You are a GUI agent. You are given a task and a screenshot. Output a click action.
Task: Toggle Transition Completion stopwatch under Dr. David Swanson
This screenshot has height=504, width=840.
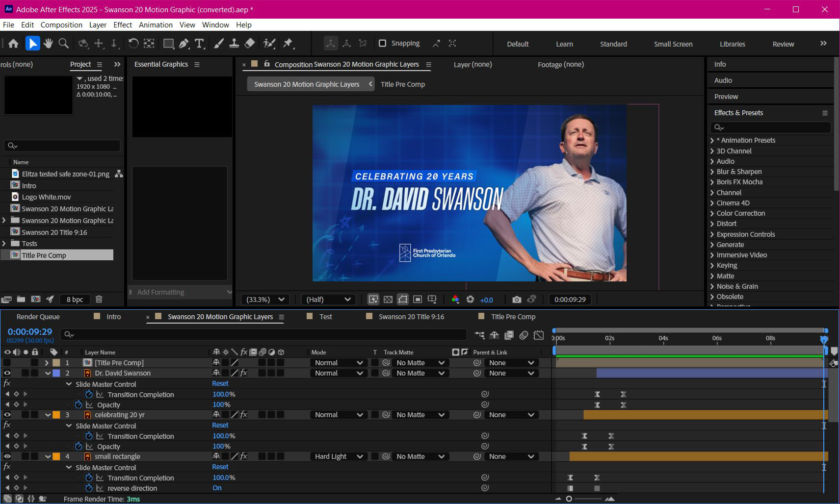pos(89,394)
